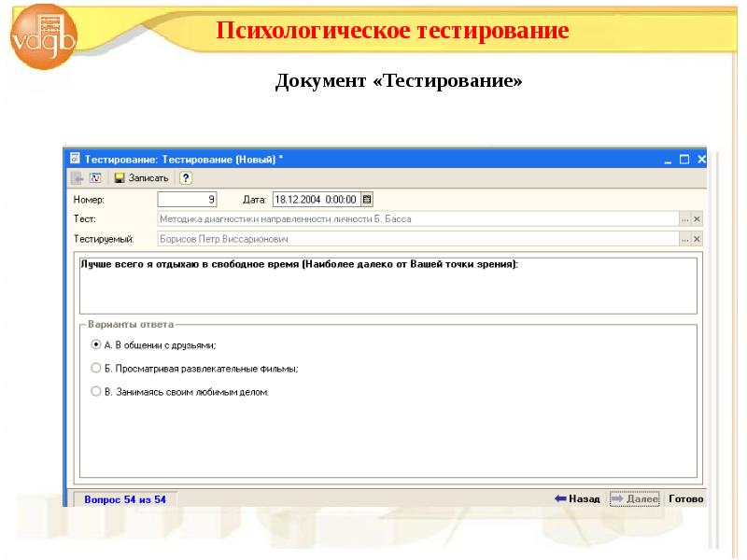
Task: Go back using the Назад button
Action: pos(577,499)
